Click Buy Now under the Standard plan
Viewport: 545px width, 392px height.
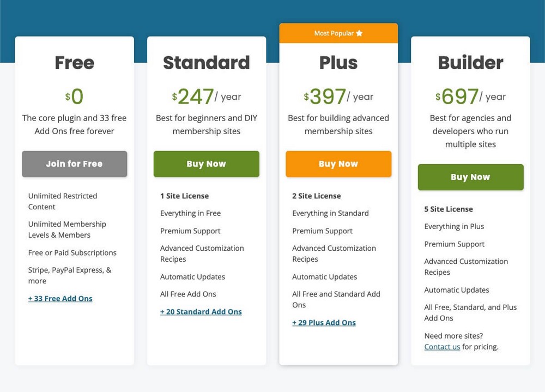click(206, 164)
